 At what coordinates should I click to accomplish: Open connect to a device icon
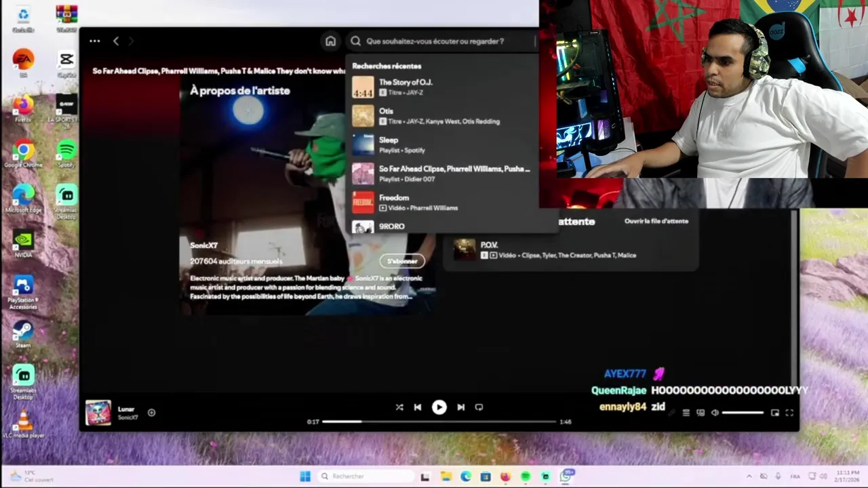click(701, 413)
